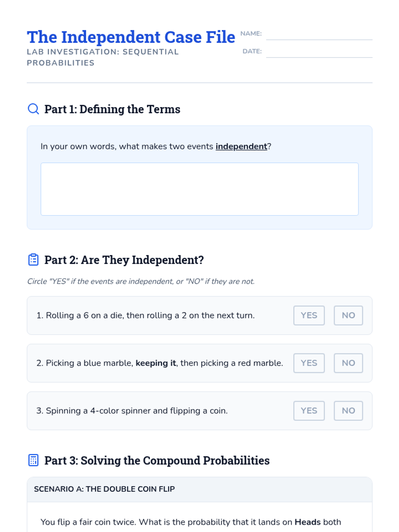Click the NAME line to enter your name
399x532 pixels.
pos(319,35)
